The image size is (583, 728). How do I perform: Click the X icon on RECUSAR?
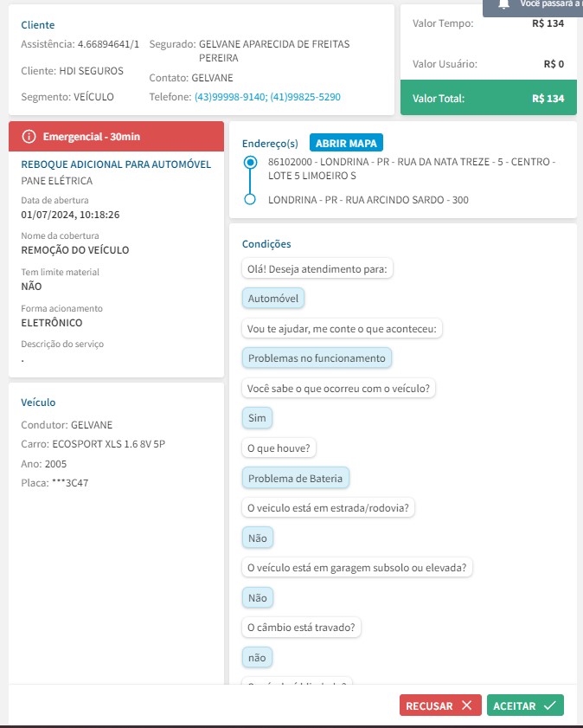(467, 705)
